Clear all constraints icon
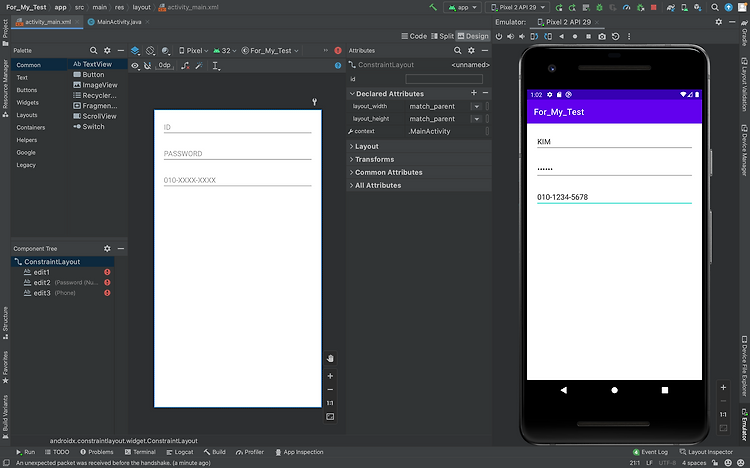 click(x=185, y=66)
